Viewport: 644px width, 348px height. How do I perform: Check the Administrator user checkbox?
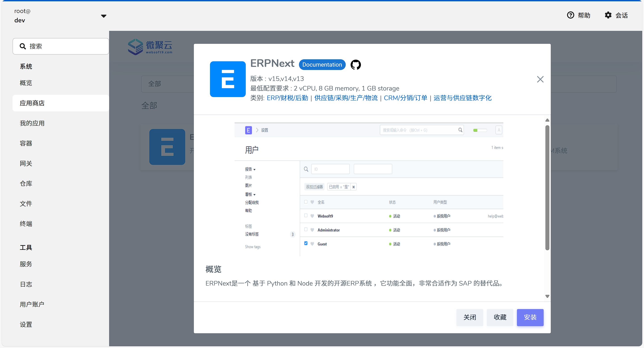pos(306,229)
